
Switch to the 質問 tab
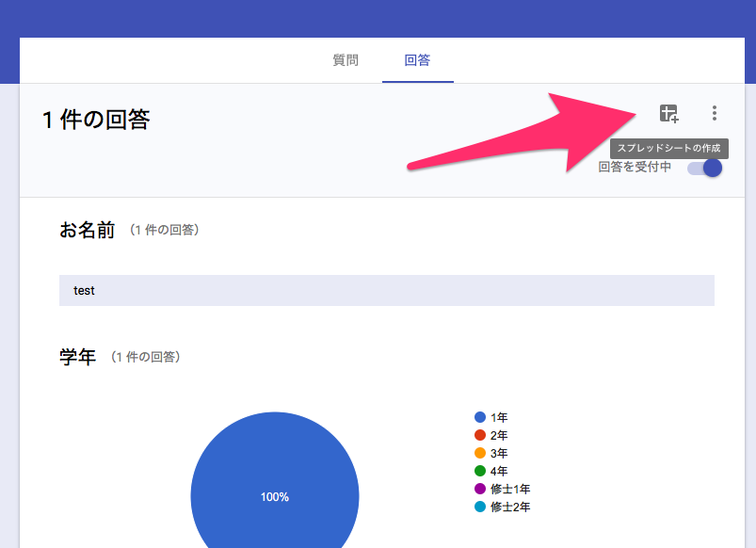pyautogui.click(x=345, y=58)
